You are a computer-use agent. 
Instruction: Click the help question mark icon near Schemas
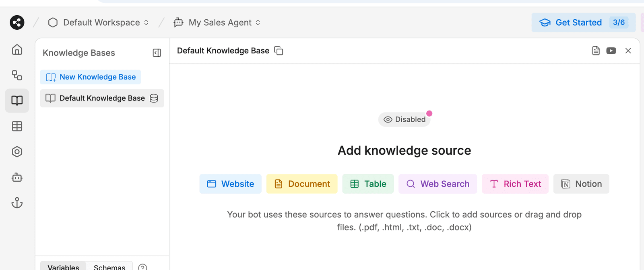pyautogui.click(x=142, y=267)
